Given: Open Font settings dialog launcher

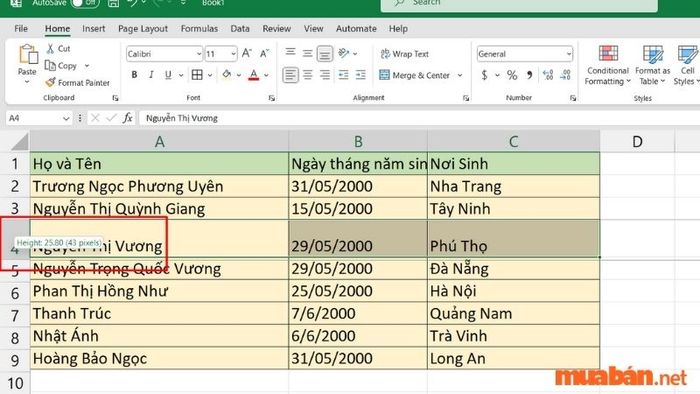Looking at the screenshot, I should (271, 98).
